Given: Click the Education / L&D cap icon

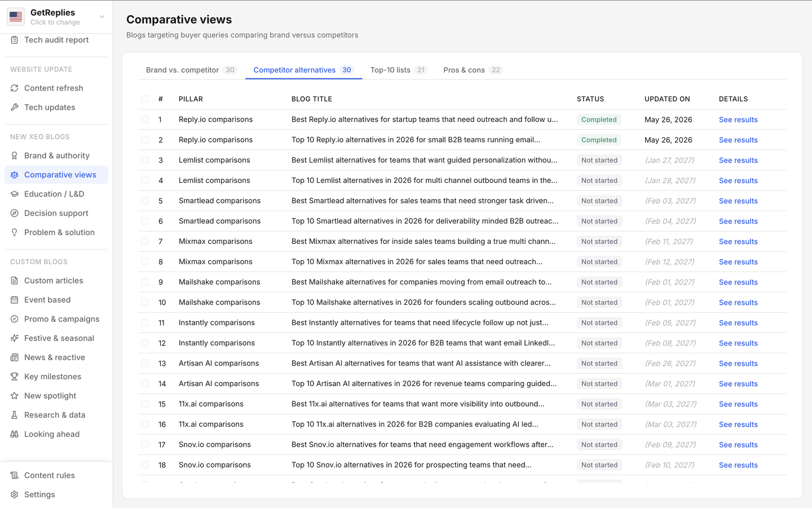Looking at the screenshot, I should pos(15,194).
